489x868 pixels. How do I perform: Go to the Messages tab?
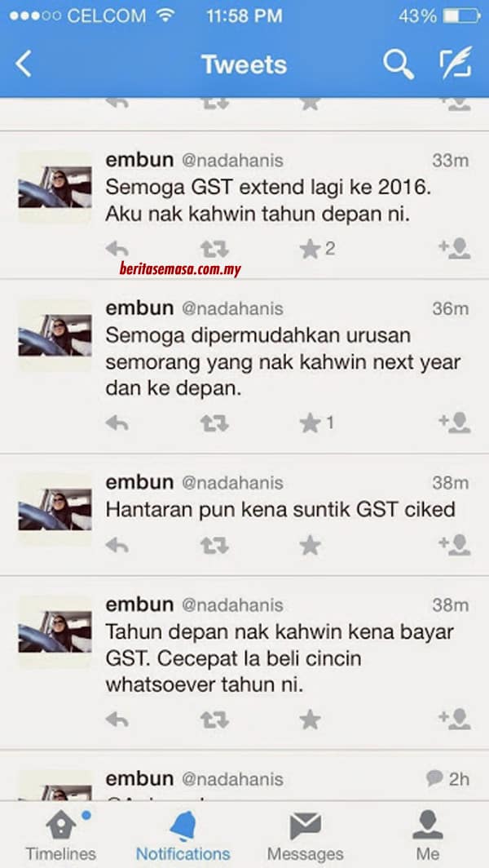(x=306, y=836)
